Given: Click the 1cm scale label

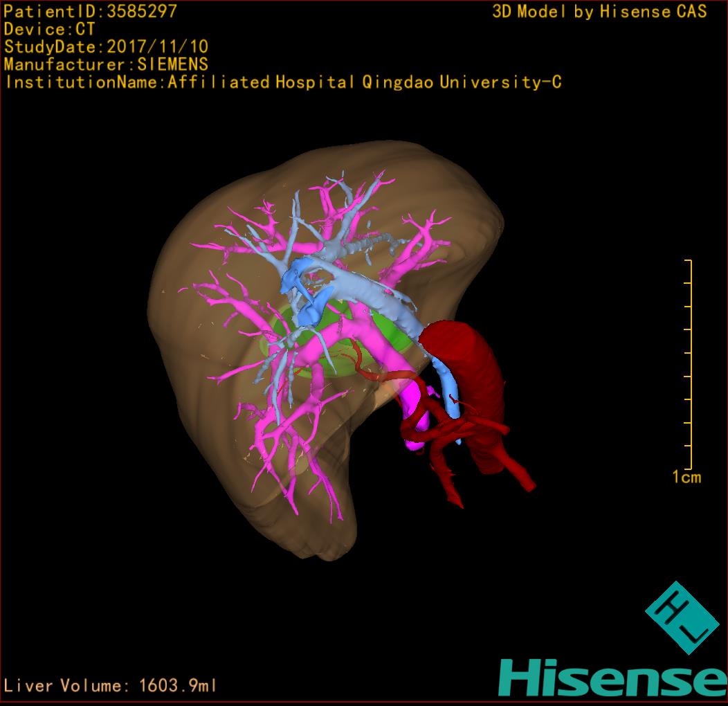Looking at the screenshot, I should (686, 477).
